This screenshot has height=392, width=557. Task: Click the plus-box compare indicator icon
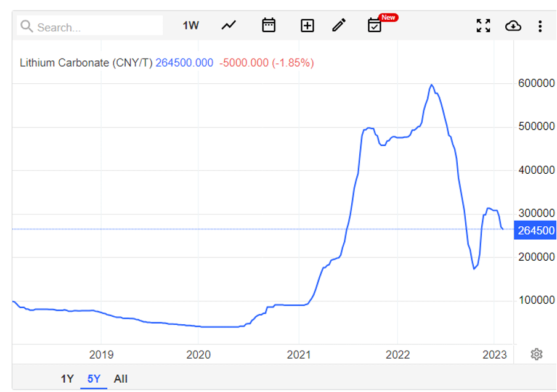307,26
